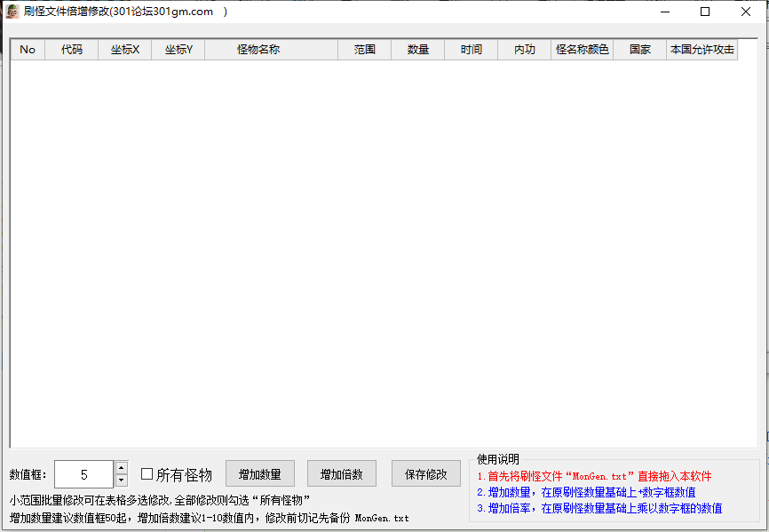Screen dimensions: 769x532
Task: Click the 增加倍数 button
Action: pos(342,473)
